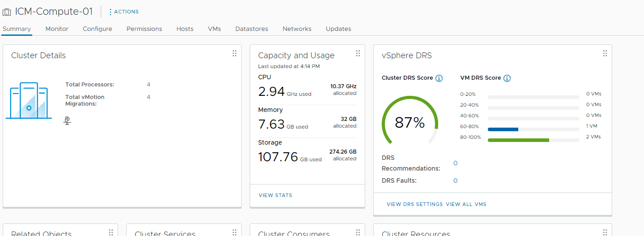Click the cluster servers illustration in Cluster Details

click(29, 100)
